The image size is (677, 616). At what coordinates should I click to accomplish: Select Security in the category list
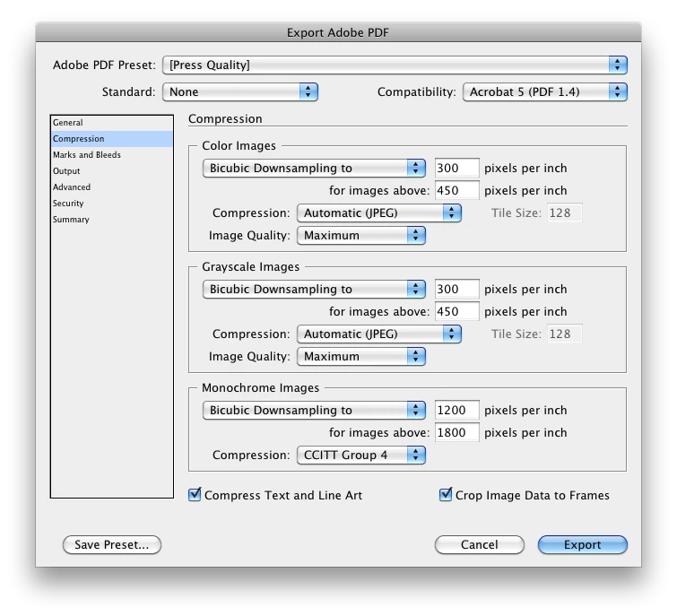[x=112, y=204]
